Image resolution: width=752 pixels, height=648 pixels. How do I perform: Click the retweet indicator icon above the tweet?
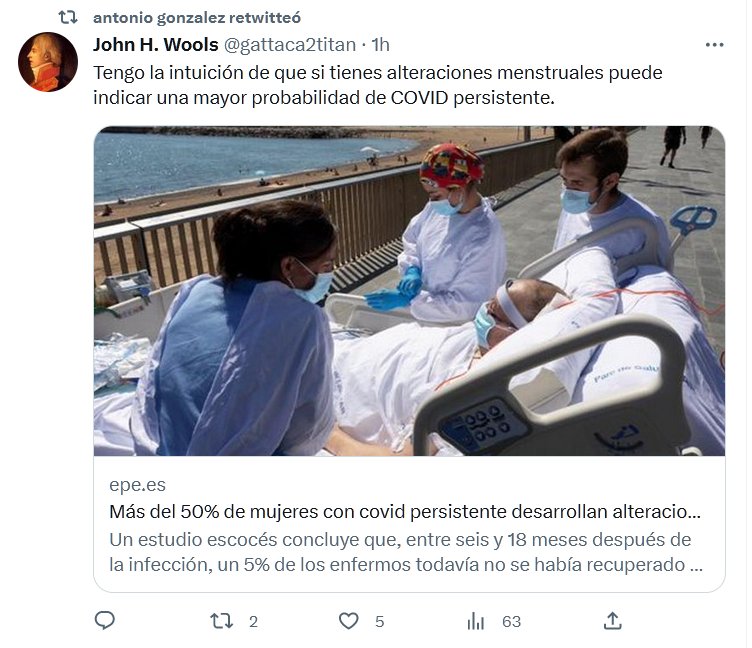(x=68, y=18)
